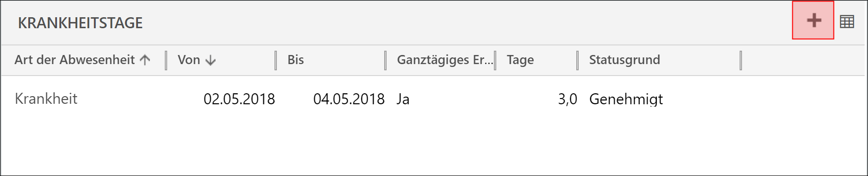The width and height of the screenshot is (868, 176).
Task: Select the Genehmigt status cell
Action: tap(626, 99)
